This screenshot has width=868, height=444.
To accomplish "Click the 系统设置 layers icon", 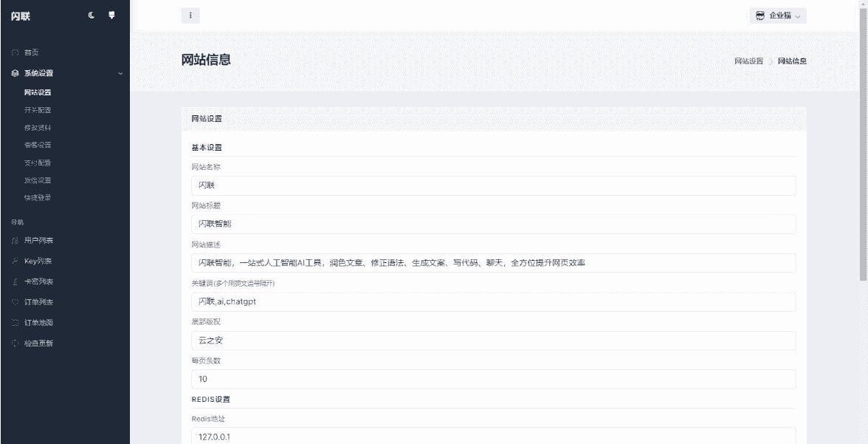I will point(15,73).
